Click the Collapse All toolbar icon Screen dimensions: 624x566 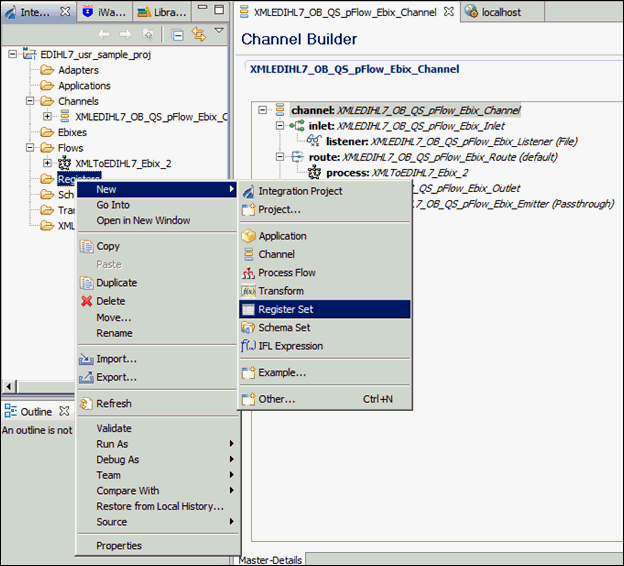pos(177,34)
